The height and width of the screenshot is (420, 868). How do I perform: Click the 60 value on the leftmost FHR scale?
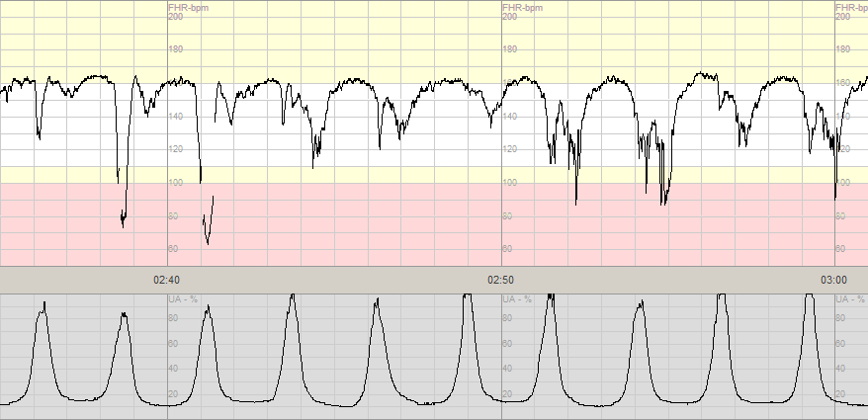click(176, 249)
